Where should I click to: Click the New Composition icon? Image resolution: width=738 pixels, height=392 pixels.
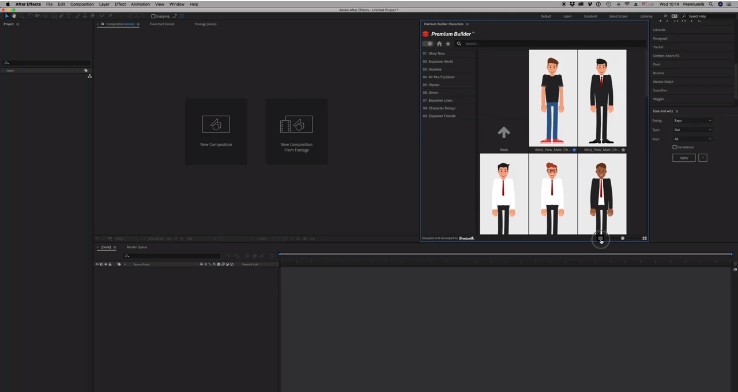tap(216, 124)
